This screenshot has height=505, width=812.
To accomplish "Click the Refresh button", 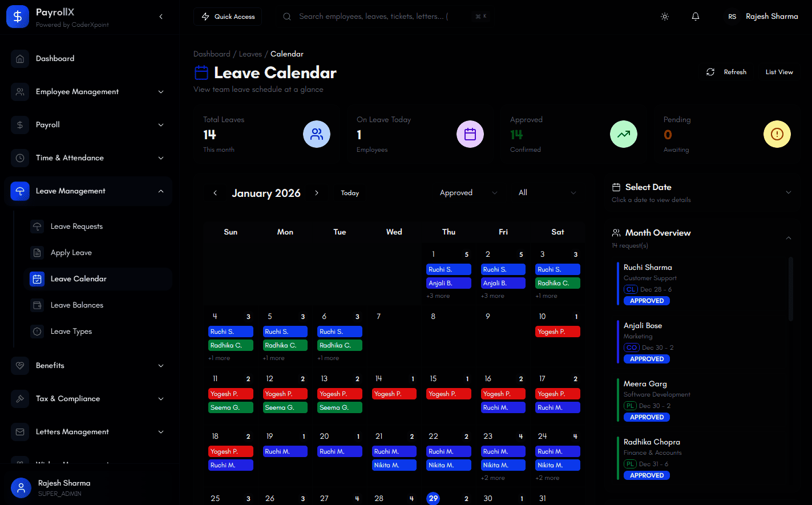I will 726,72.
